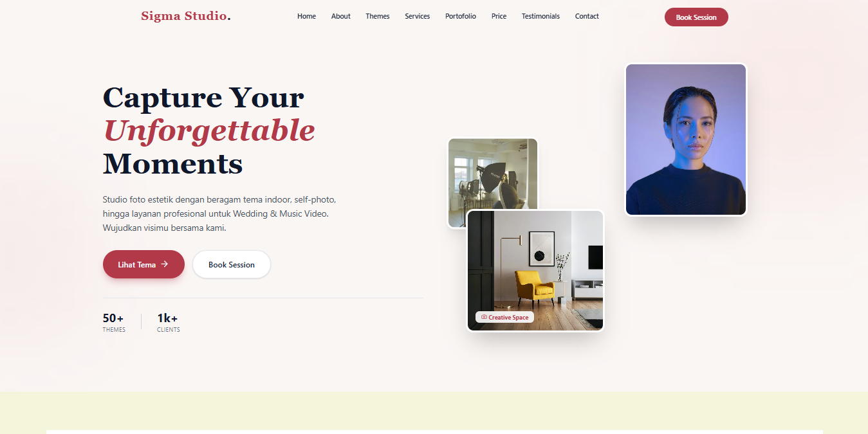
Task: Click the Sigma Studio logo
Action: (x=186, y=16)
